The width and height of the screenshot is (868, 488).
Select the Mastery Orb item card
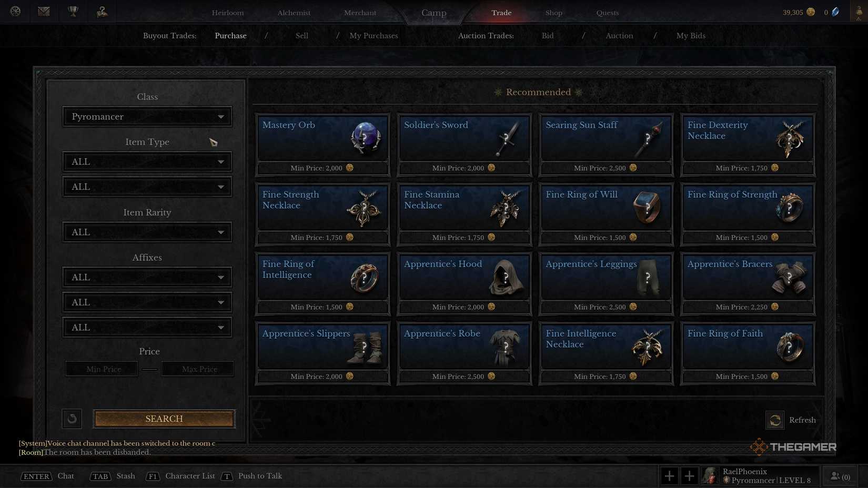coord(322,145)
